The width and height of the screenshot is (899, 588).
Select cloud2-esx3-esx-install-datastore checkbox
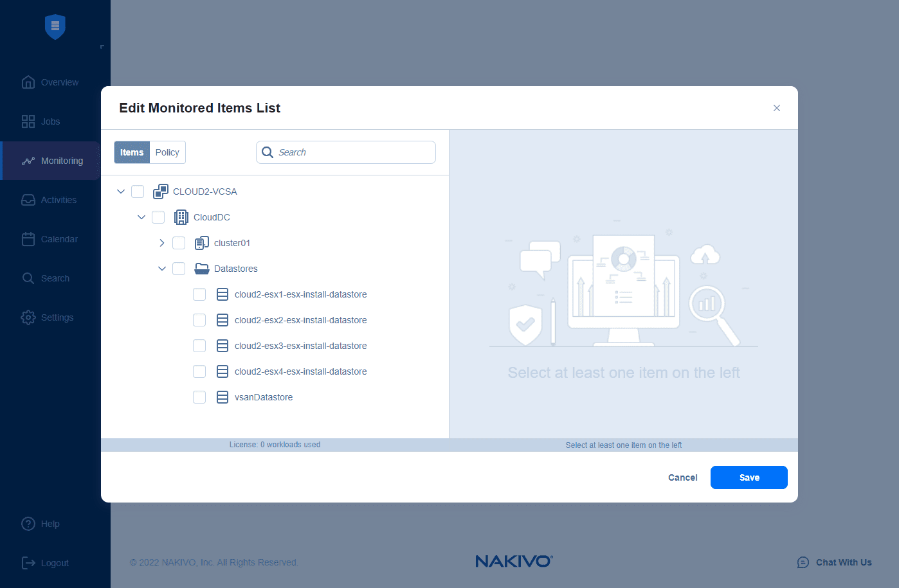tap(199, 346)
